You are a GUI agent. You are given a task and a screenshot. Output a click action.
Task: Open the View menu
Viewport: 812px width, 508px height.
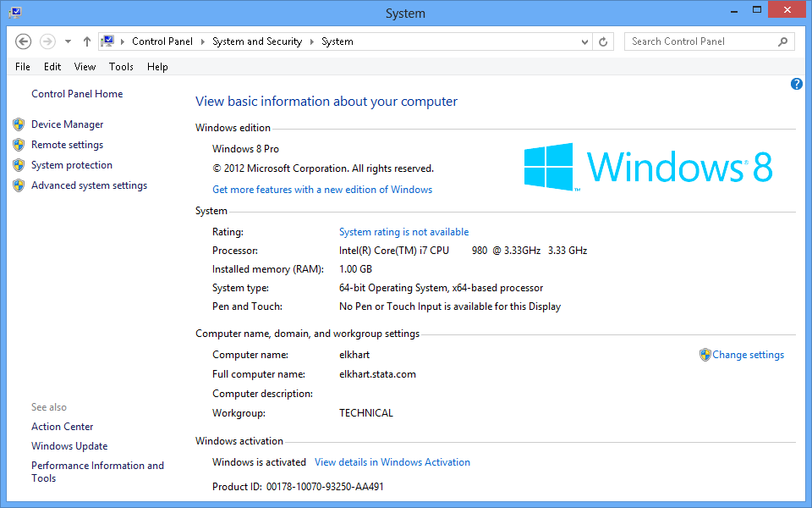tap(85, 67)
